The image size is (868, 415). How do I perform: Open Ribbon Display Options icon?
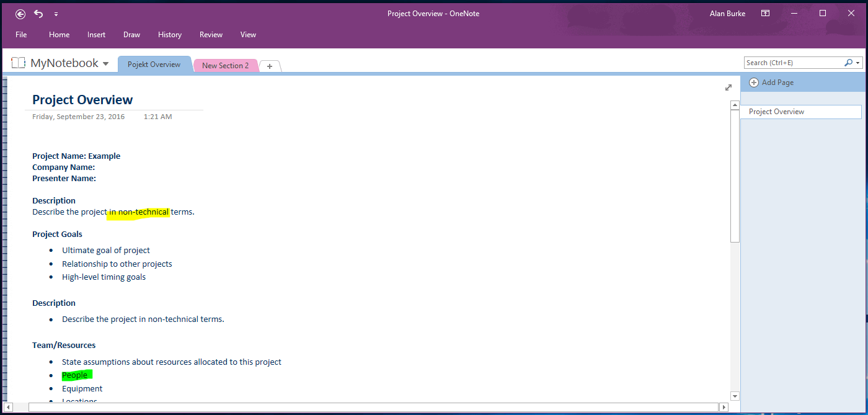coord(765,13)
